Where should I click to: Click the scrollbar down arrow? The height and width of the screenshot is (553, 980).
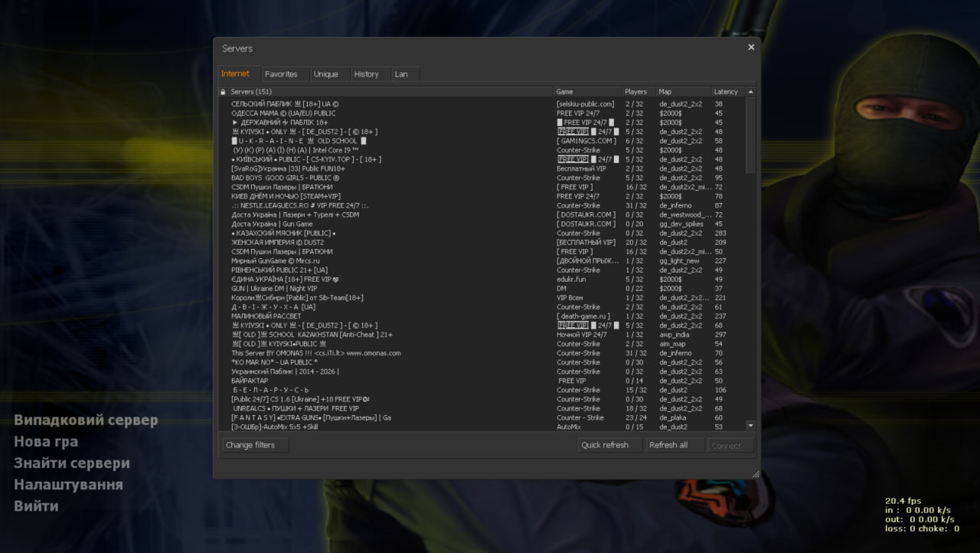pos(750,426)
